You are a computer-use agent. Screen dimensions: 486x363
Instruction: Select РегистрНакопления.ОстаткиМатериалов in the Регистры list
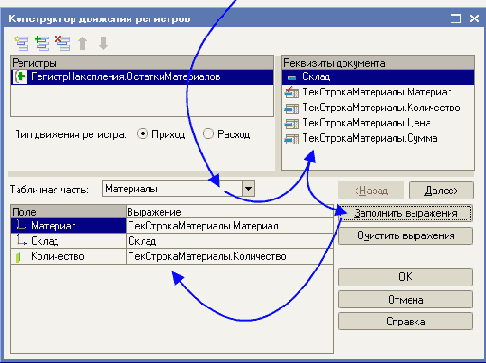(142, 77)
